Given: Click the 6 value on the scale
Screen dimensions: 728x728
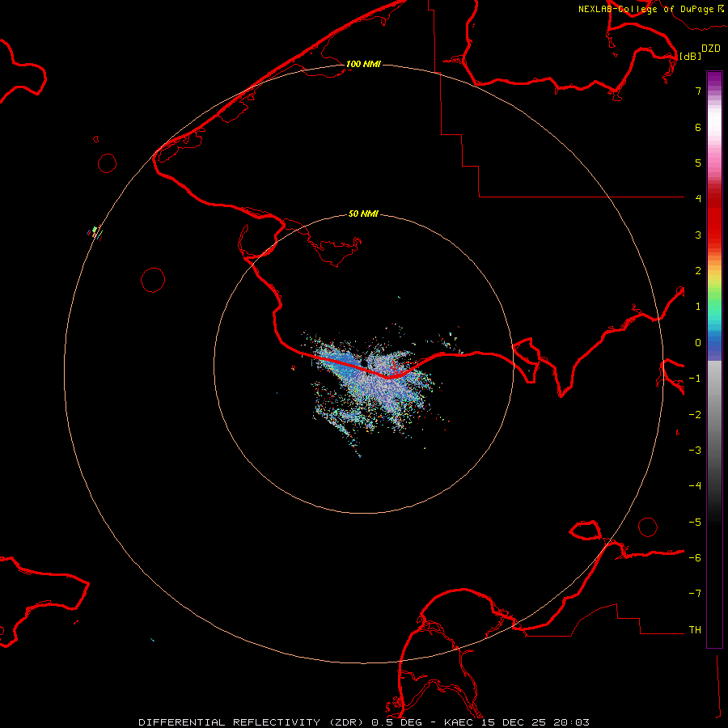Looking at the screenshot, I should (698, 127).
